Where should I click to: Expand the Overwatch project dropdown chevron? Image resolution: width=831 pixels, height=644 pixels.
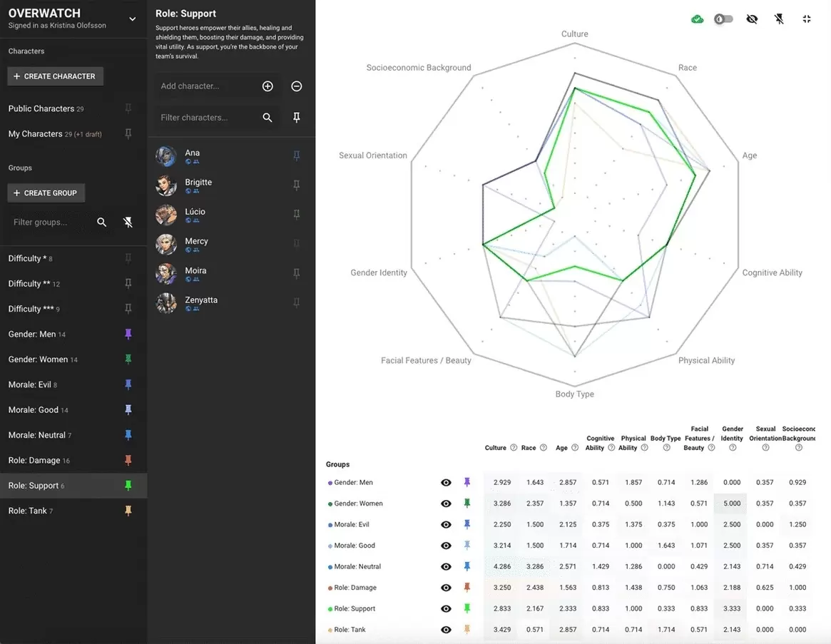coord(132,19)
